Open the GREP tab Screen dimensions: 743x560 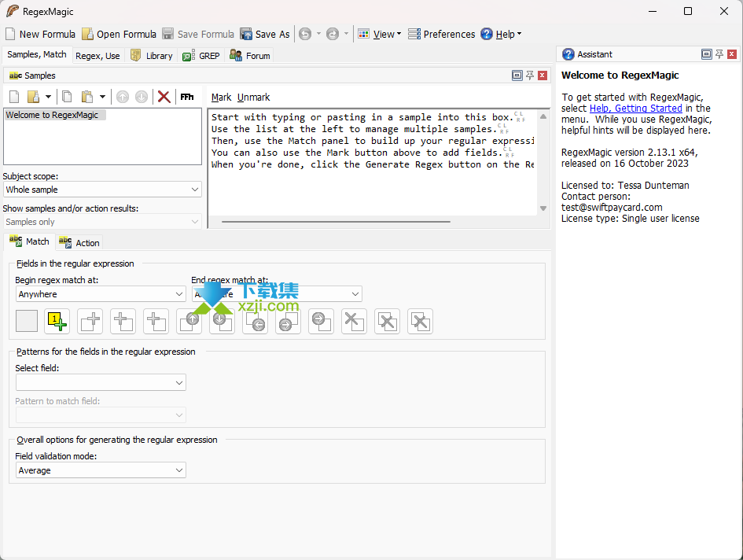point(201,56)
